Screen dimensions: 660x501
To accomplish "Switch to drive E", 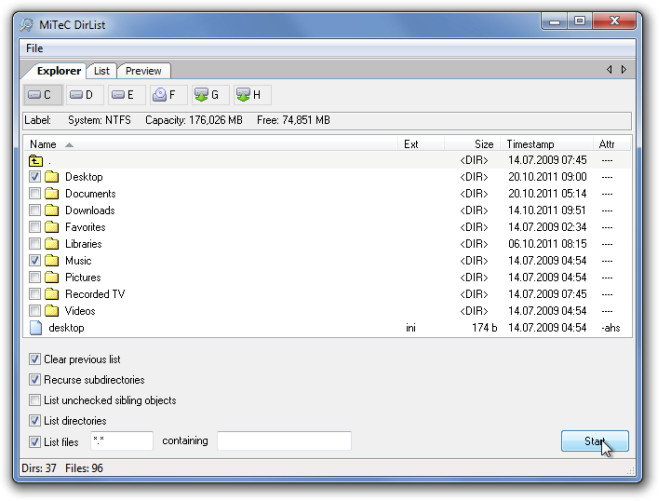I will tap(127, 95).
